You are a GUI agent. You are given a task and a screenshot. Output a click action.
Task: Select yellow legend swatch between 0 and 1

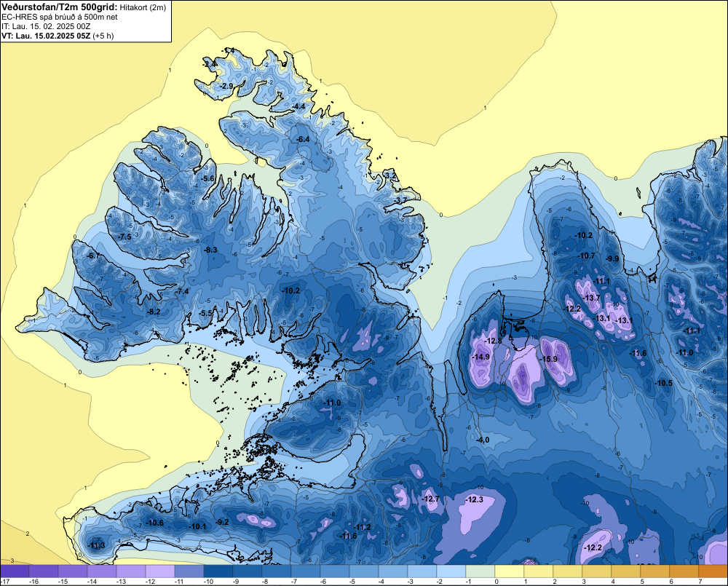coord(510,571)
